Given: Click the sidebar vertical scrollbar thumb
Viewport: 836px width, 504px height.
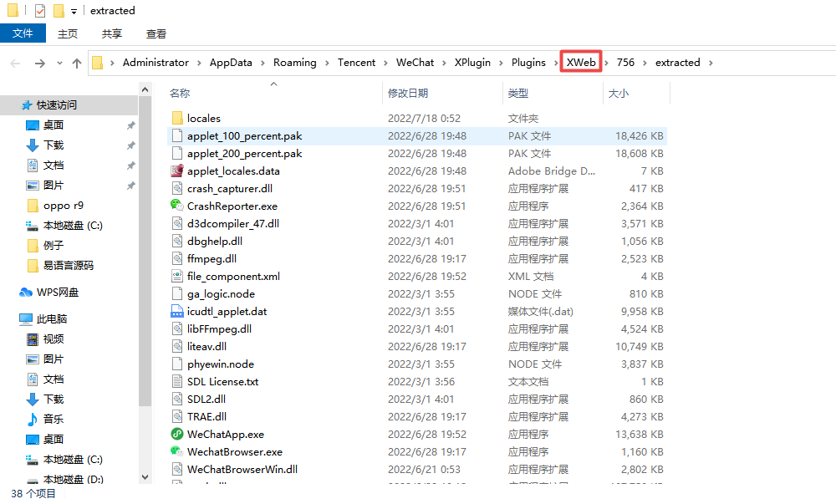Looking at the screenshot, I should pos(145,252).
